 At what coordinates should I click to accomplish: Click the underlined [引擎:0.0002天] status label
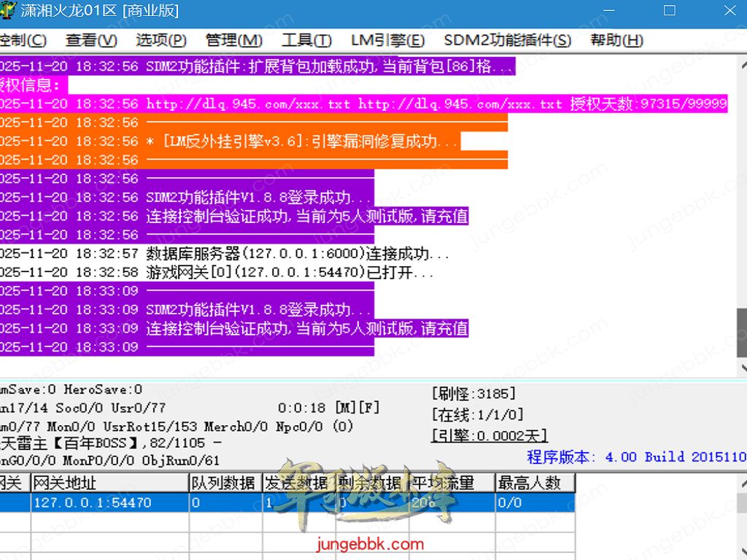coord(489,435)
